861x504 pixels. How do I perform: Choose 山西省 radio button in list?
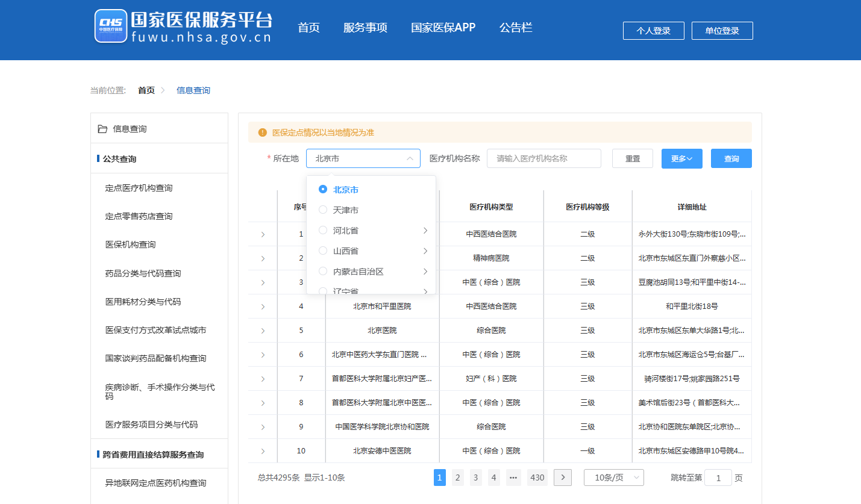[x=323, y=251]
